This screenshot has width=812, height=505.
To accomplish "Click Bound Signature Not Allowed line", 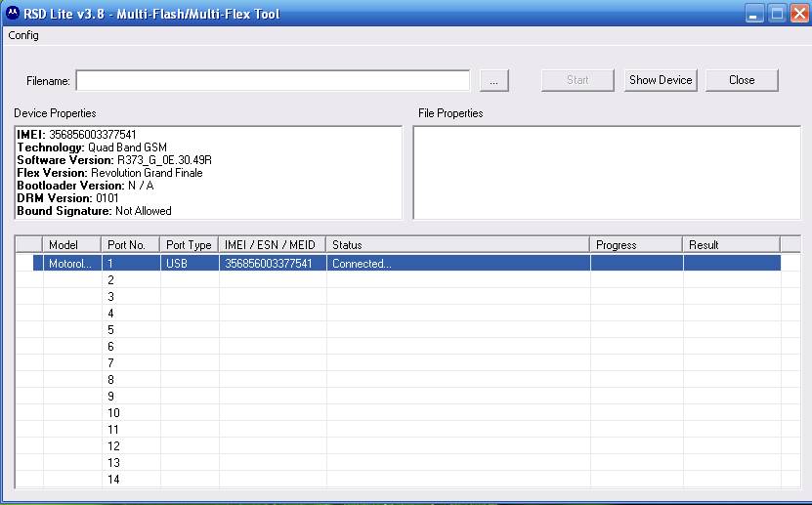I will coord(94,211).
